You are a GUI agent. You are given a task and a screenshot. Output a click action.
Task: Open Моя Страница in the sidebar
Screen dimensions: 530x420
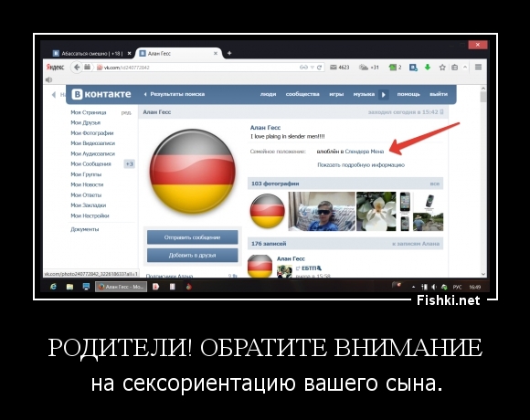[89, 112]
